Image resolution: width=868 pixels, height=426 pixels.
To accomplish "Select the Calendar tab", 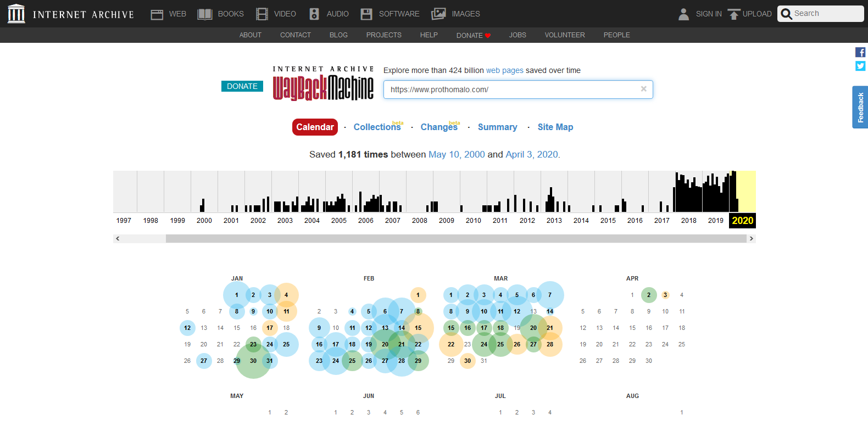I will pyautogui.click(x=315, y=127).
